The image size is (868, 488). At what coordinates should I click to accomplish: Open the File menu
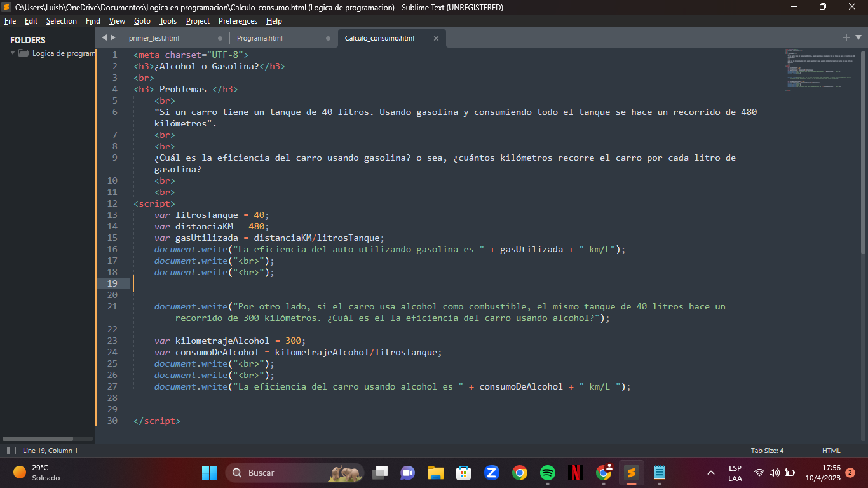click(x=10, y=21)
